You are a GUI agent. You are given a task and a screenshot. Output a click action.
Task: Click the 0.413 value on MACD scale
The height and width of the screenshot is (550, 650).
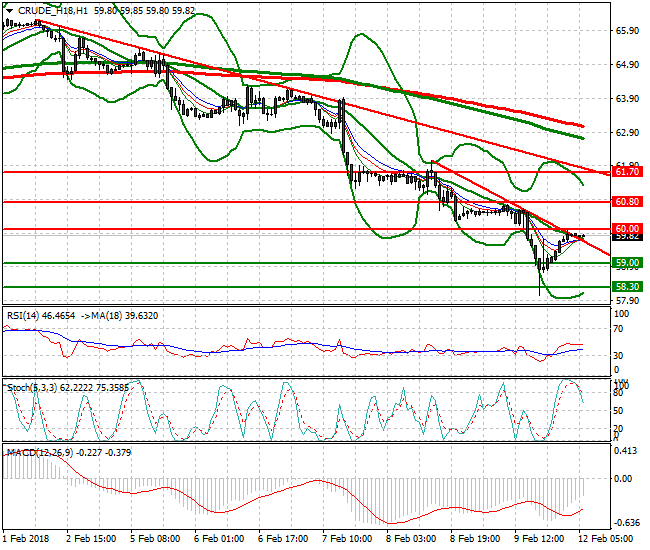[x=626, y=452]
